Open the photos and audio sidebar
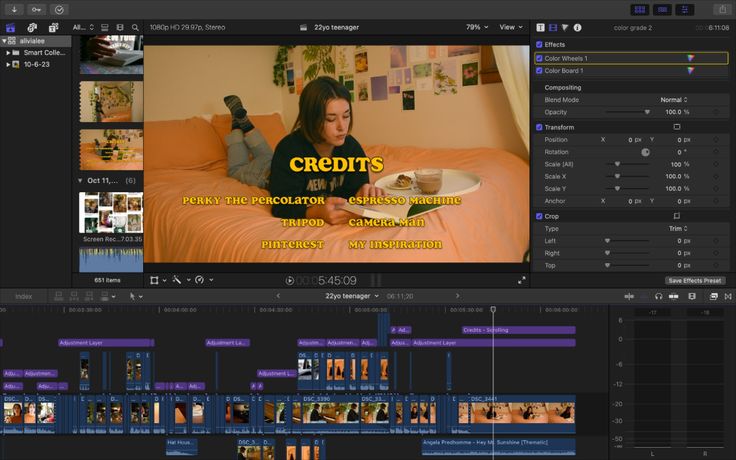Screen dimensions: 736x460 (x=32, y=28)
